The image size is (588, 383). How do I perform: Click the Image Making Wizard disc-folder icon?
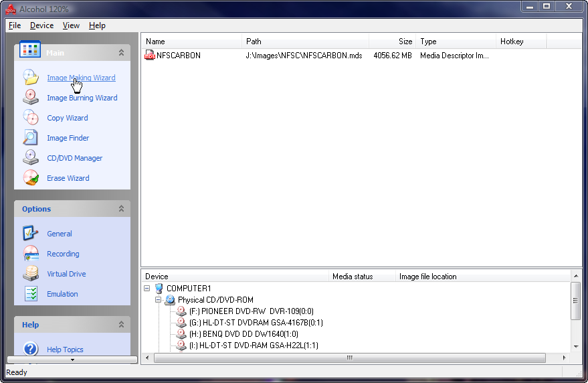(31, 78)
